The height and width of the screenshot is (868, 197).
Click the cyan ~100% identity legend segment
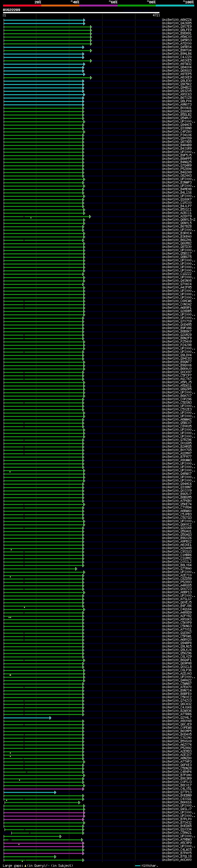pyautogui.click(x=175, y=6)
